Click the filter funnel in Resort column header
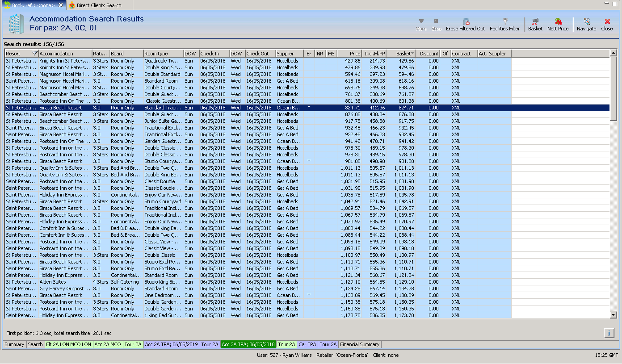This screenshot has height=364, width=622. [34, 54]
